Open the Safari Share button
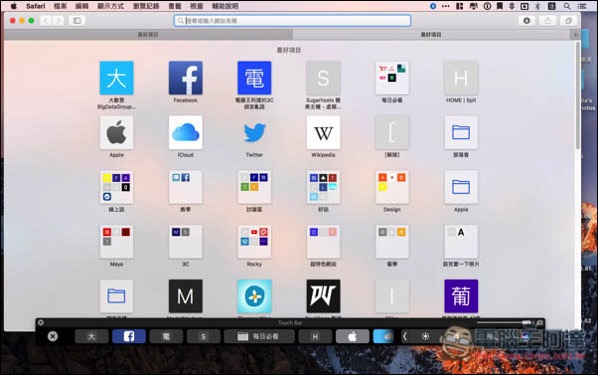 (x=548, y=21)
